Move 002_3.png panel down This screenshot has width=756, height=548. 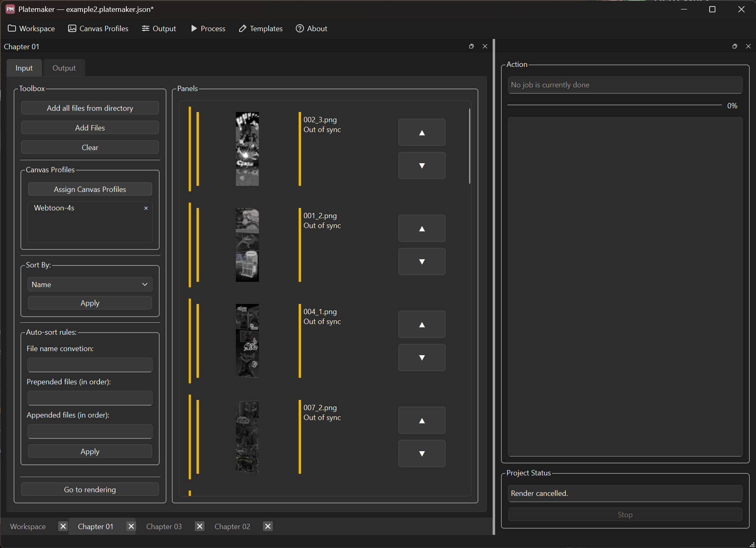pos(422,166)
